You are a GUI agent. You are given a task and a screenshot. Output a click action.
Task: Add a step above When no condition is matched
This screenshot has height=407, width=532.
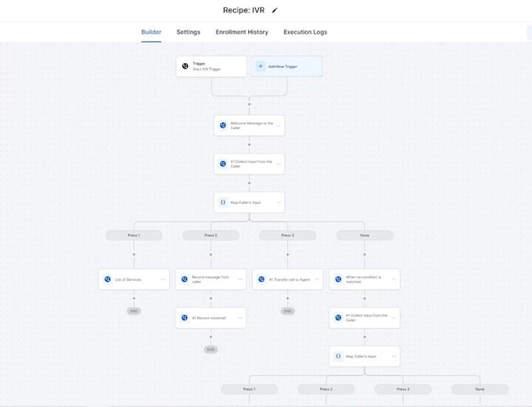(365, 254)
